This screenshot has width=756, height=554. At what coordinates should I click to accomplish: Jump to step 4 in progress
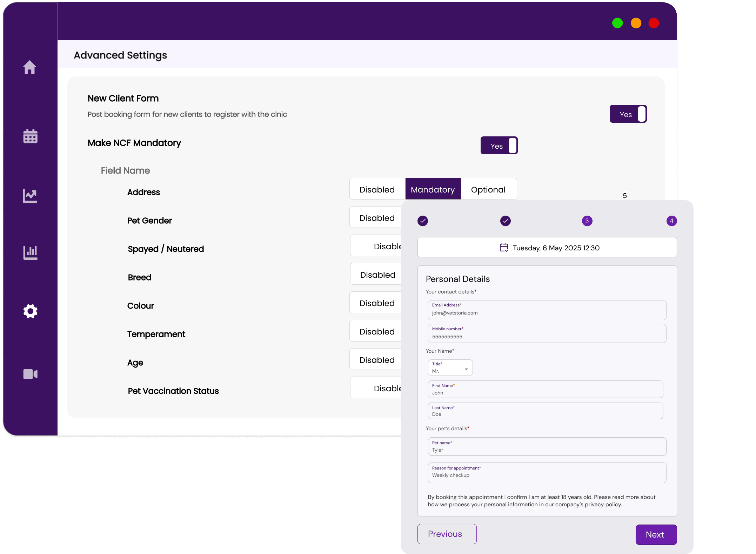tap(671, 221)
